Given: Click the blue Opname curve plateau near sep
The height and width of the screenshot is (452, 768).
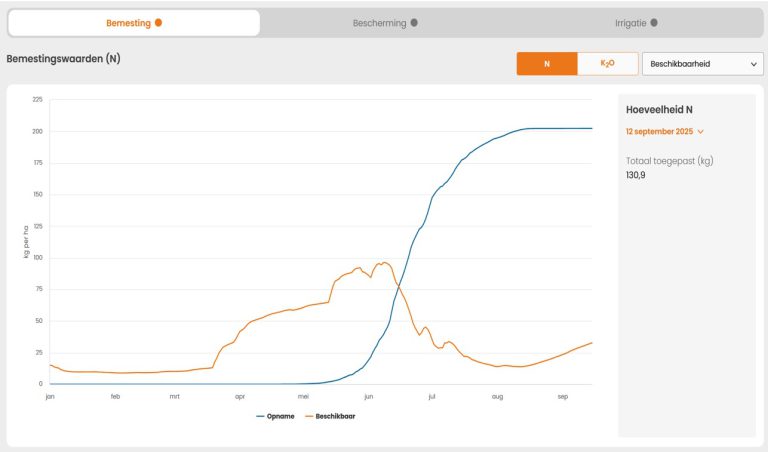Looking at the screenshot, I should (565, 128).
